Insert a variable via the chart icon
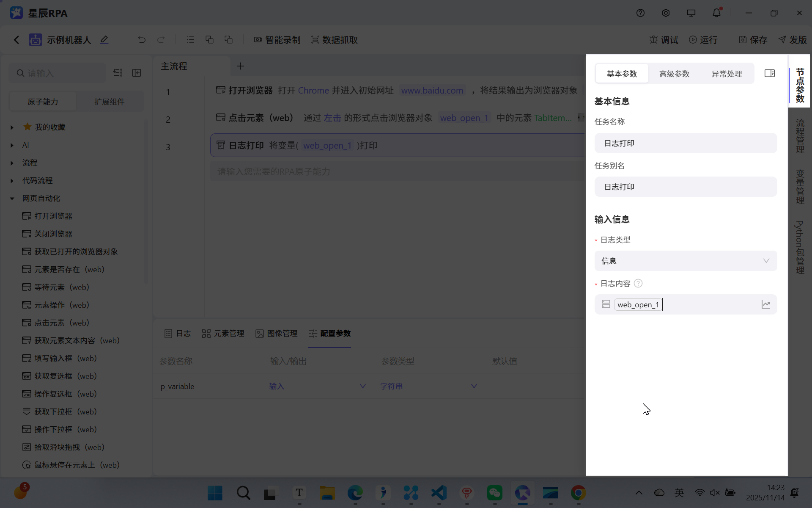This screenshot has width=812, height=508. tap(766, 304)
